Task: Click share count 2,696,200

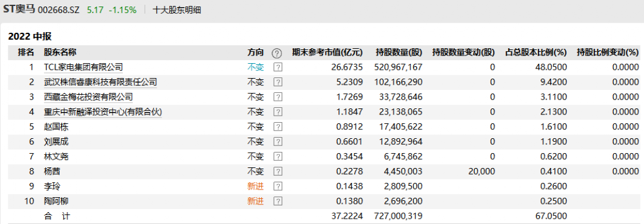Action: tap(403, 201)
